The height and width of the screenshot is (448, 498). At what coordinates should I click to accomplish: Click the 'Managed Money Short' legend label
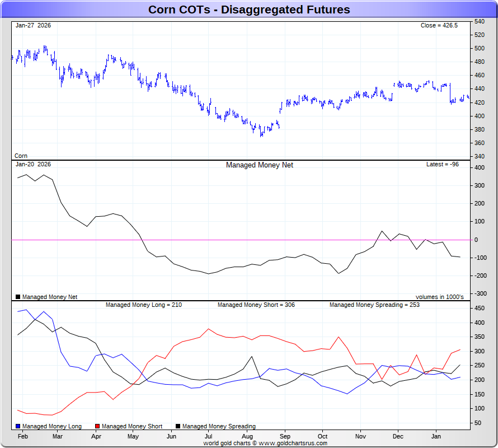[132, 426]
